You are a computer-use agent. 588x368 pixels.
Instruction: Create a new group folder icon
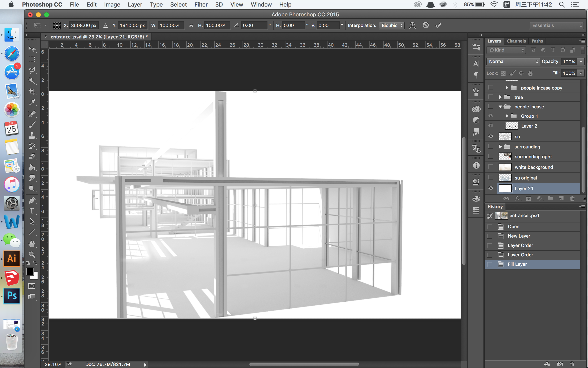[x=550, y=199]
